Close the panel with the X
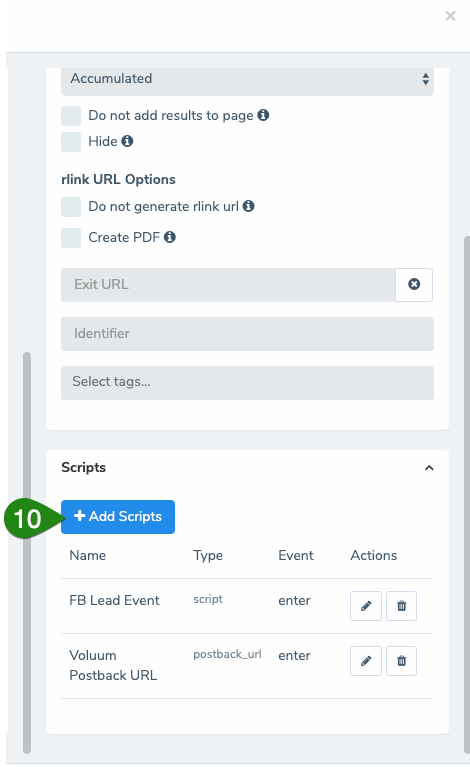This screenshot has width=470, height=767. (450, 16)
